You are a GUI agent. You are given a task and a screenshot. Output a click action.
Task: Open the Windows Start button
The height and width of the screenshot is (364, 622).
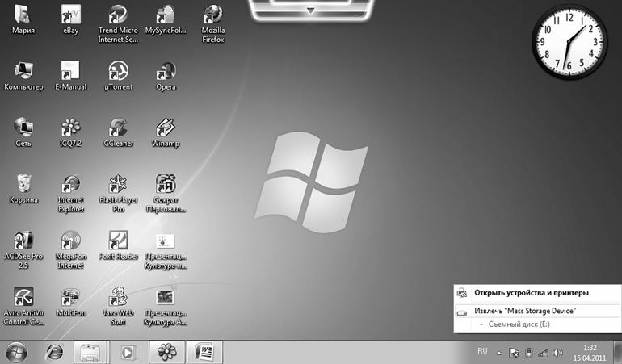tap(17, 352)
